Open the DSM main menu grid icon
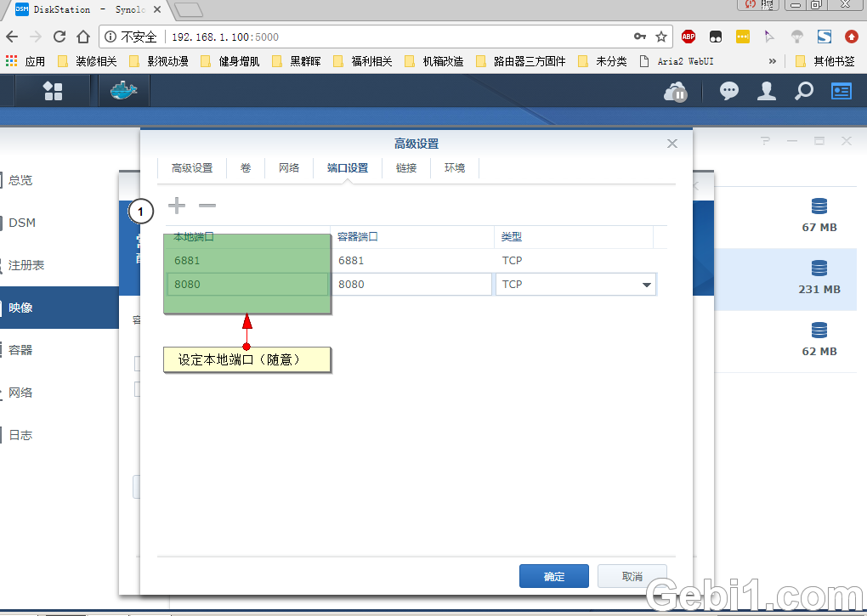This screenshot has height=616, width=867. [53, 90]
